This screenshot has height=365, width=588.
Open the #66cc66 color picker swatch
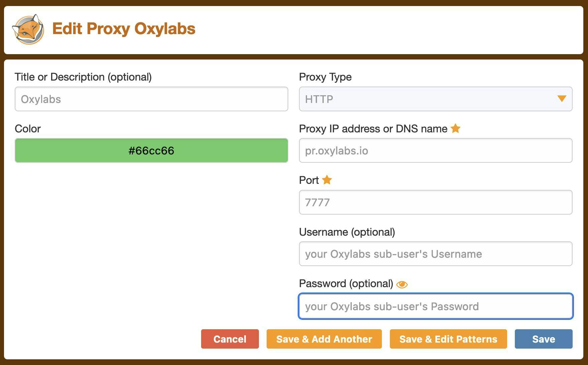(151, 150)
